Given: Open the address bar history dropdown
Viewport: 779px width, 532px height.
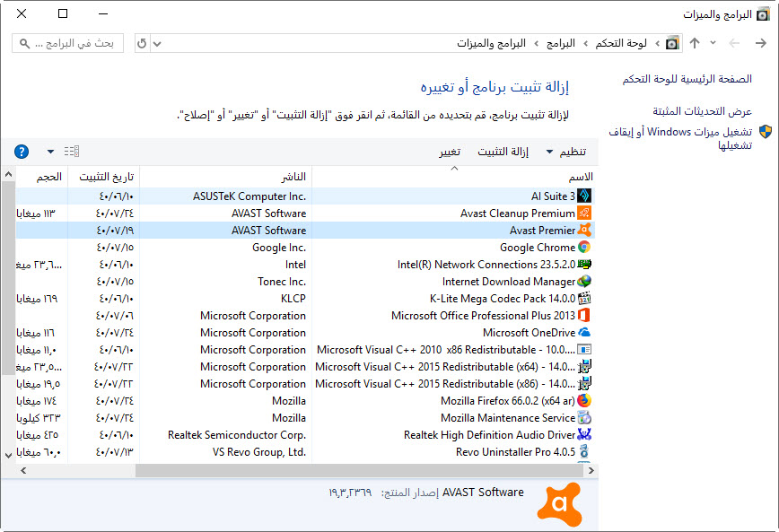Looking at the screenshot, I should point(157,44).
